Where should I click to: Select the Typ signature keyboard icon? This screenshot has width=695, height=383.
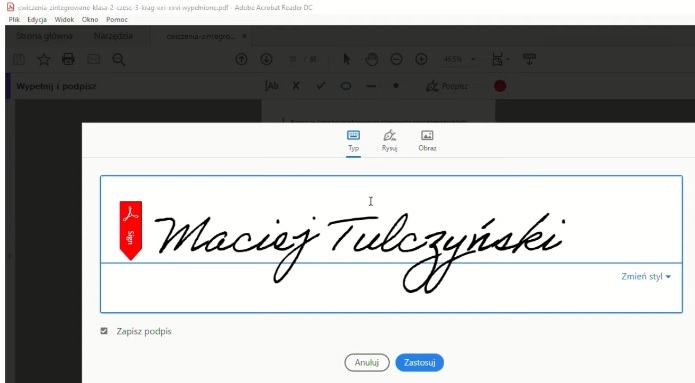pyautogui.click(x=353, y=135)
